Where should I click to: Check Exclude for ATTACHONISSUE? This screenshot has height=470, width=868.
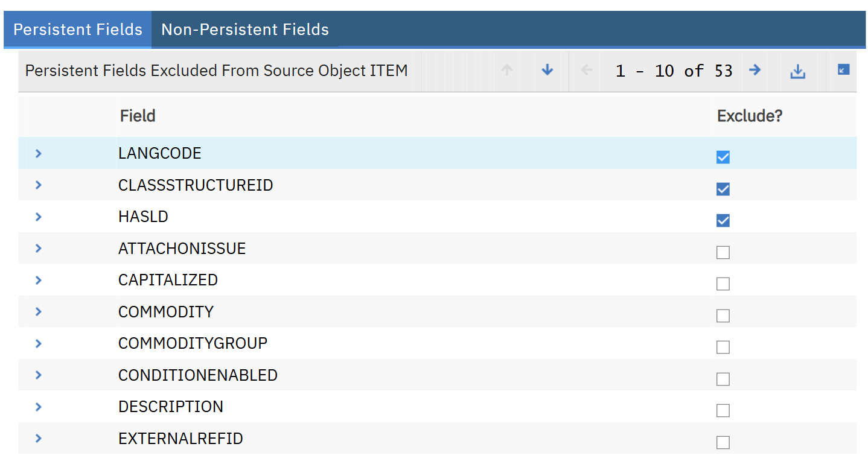(723, 252)
